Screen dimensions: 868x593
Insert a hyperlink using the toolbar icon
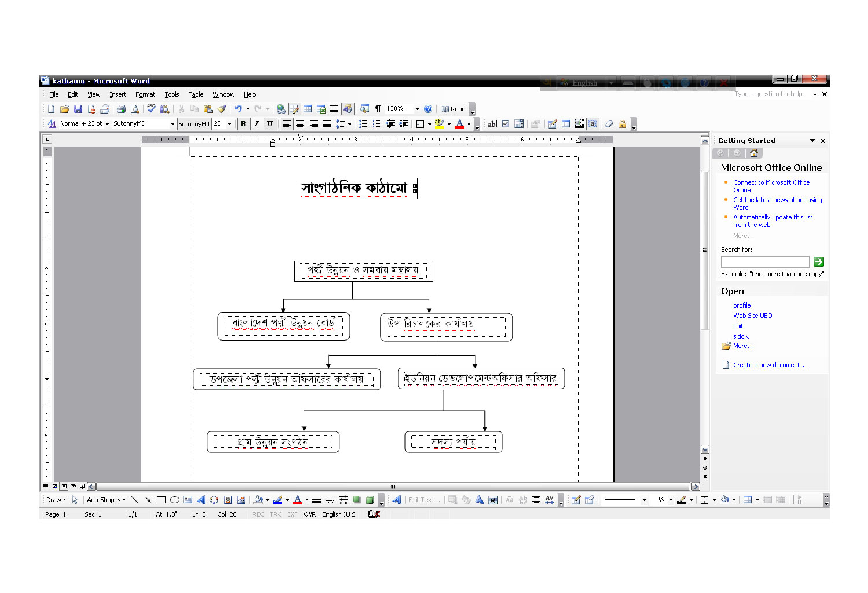coord(281,109)
